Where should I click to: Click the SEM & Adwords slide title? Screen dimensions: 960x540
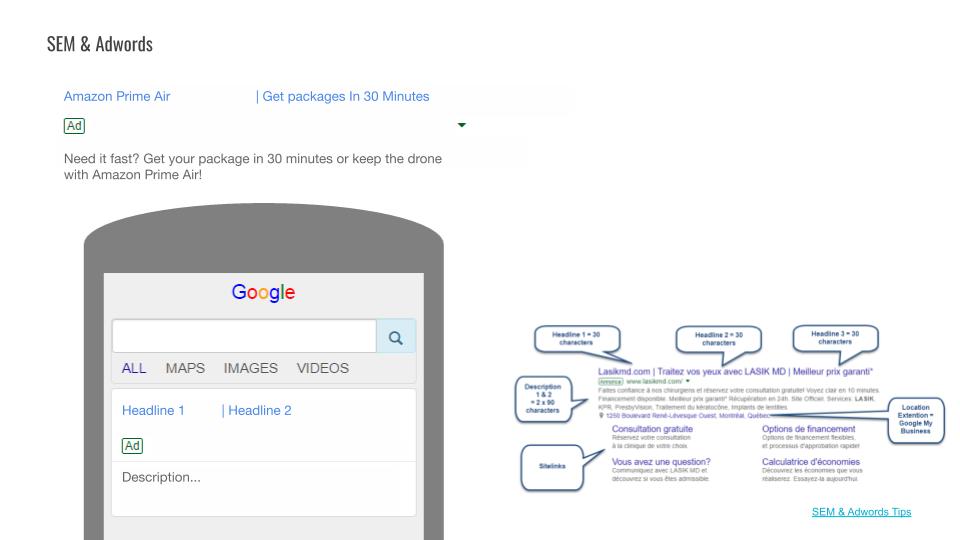coord(100,44)
